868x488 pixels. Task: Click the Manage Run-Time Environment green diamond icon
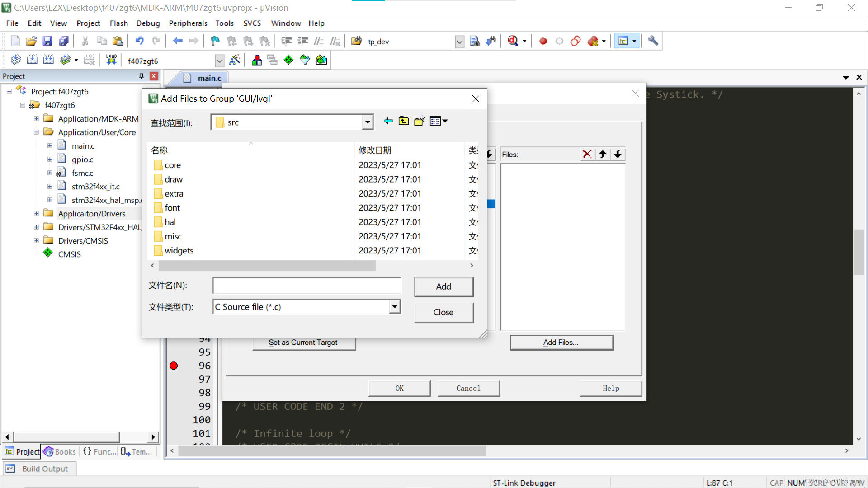point(288,60)
